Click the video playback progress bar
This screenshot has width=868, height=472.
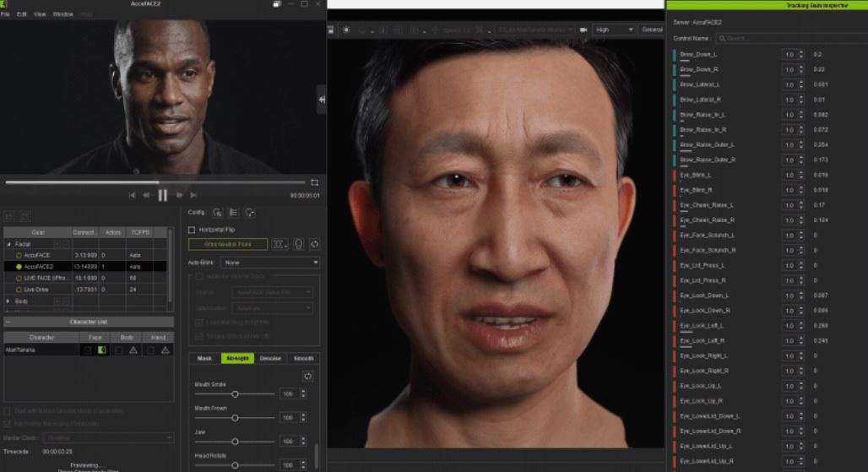tap(155, 182)
